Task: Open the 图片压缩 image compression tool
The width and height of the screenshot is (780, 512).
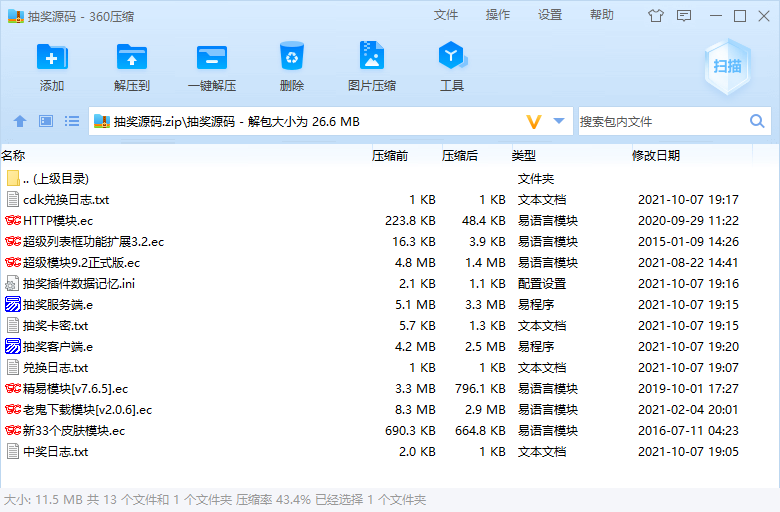Action: point(372,58)
